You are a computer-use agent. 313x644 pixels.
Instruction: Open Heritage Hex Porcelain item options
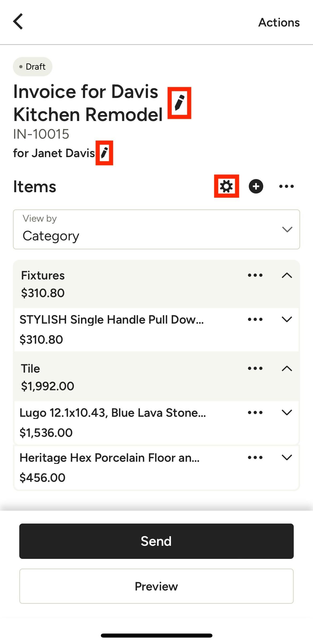pos(255,457)
